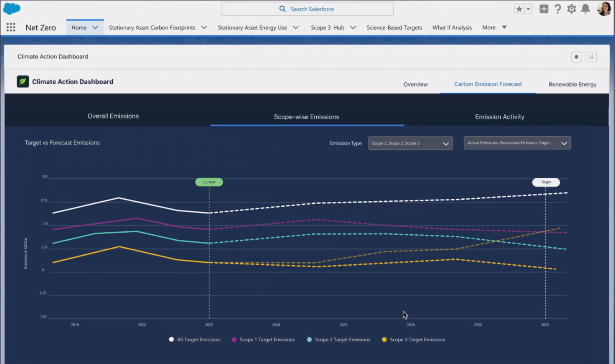This screenshot has height=364, width=615.
Task: Open Stationary Asset Energy Use tab
Action: pos(252,28)
